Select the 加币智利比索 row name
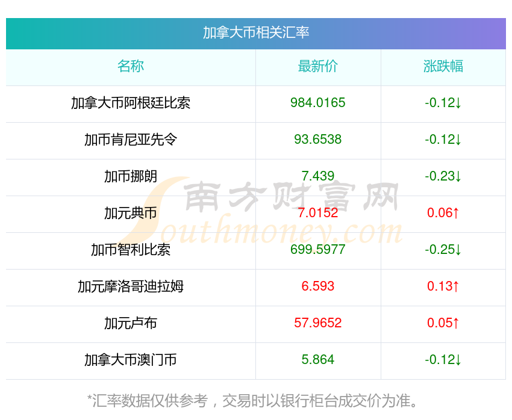 (x=131, y=250)
